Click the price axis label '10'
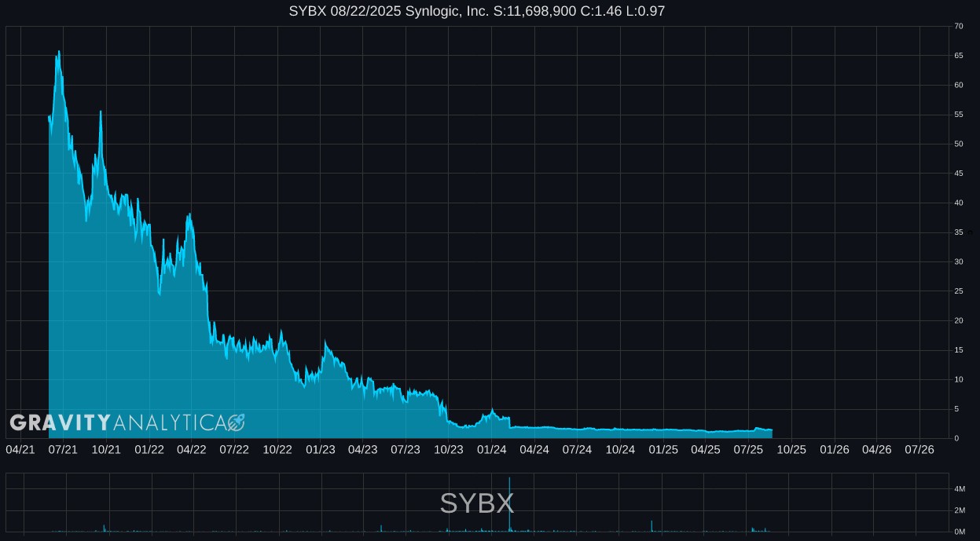Screen dimensions: 980x541 (959, 379)
